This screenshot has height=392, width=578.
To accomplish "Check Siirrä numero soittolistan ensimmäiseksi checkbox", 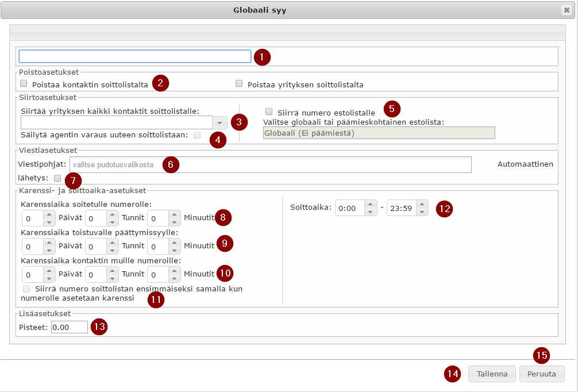I will click(26, 289).
